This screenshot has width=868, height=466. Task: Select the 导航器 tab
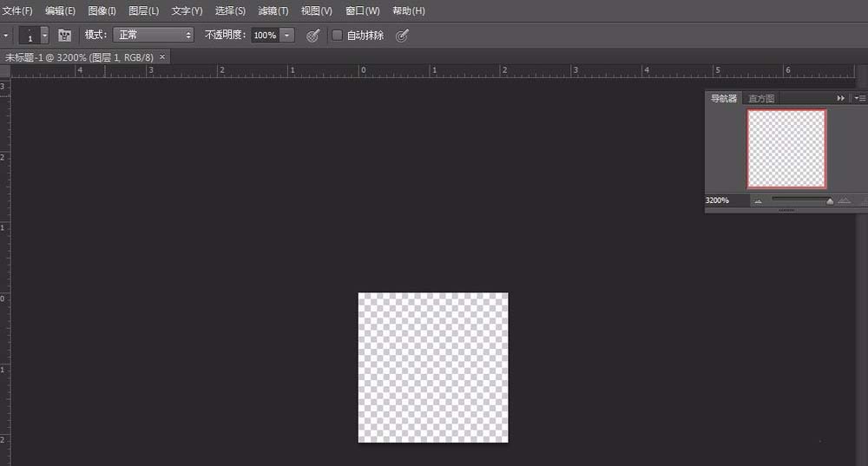(x=724, y=99)
